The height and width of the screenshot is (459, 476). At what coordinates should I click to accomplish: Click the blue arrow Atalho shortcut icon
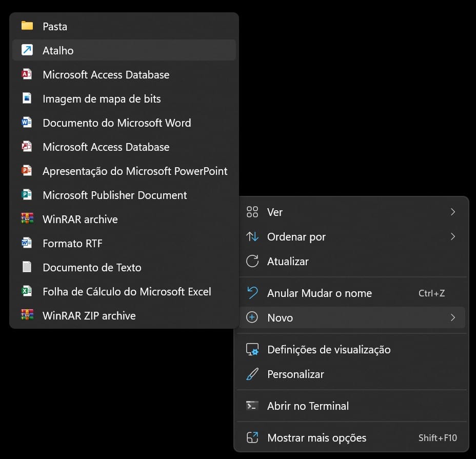pyautogui.click(x=27, y=50)
